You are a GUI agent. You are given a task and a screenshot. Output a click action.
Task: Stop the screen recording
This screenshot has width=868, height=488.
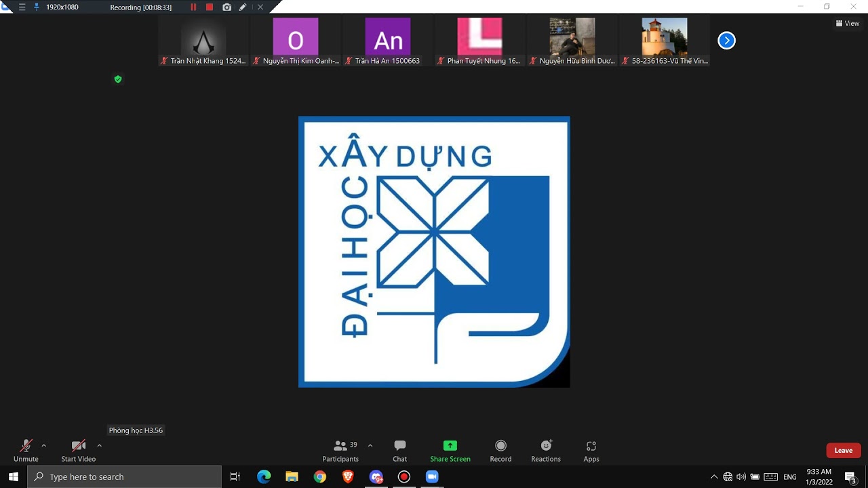tap(210, 7)
